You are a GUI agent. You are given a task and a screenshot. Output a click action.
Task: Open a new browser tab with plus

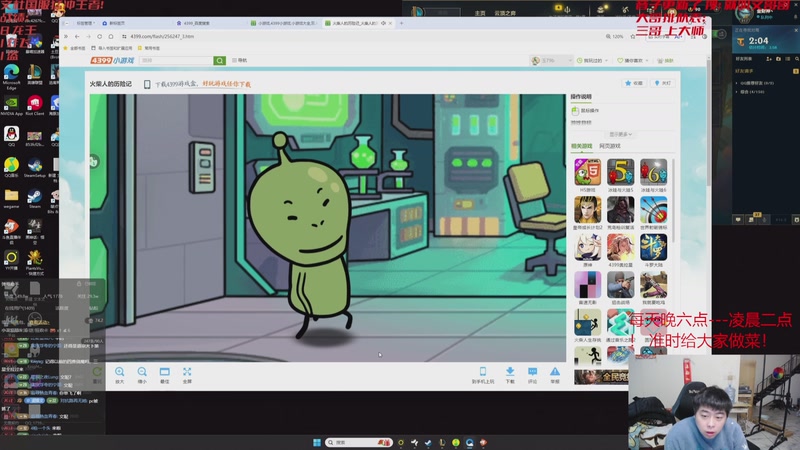(x=402, y=23)
